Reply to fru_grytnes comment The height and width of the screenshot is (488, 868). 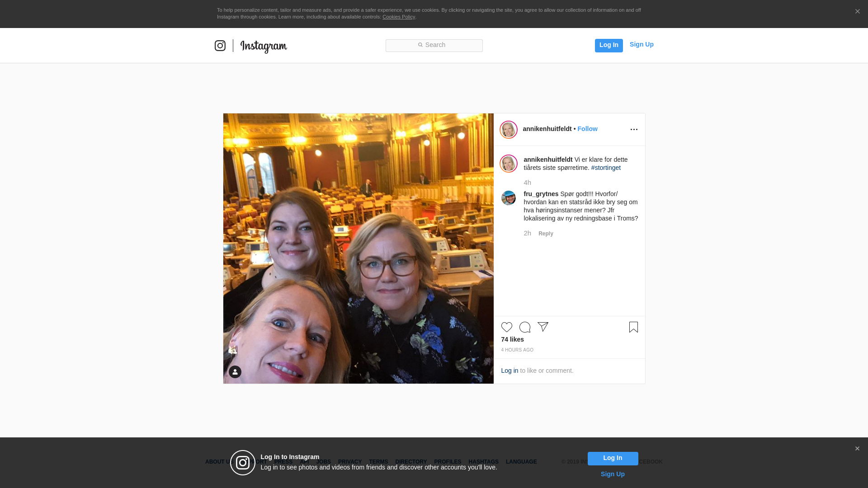point(546,234)
